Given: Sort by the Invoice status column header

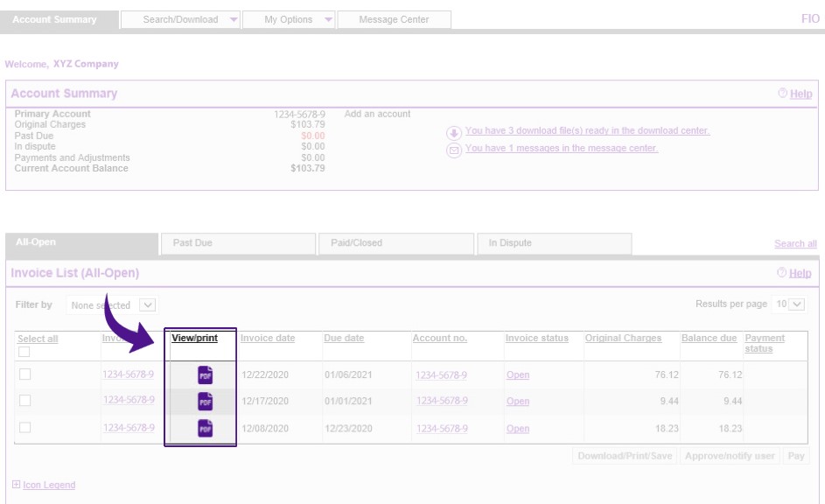Looking at the screenshot, I should tap(537, 338).
